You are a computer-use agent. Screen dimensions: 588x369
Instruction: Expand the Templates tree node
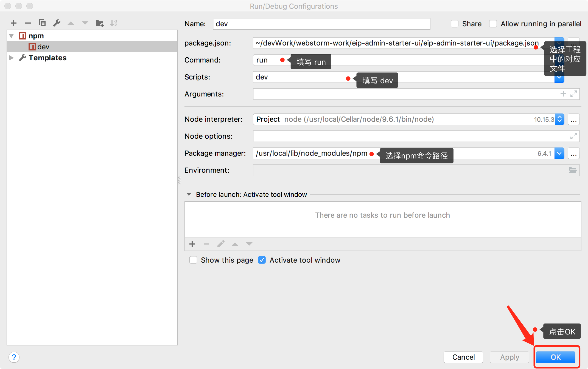12,58
